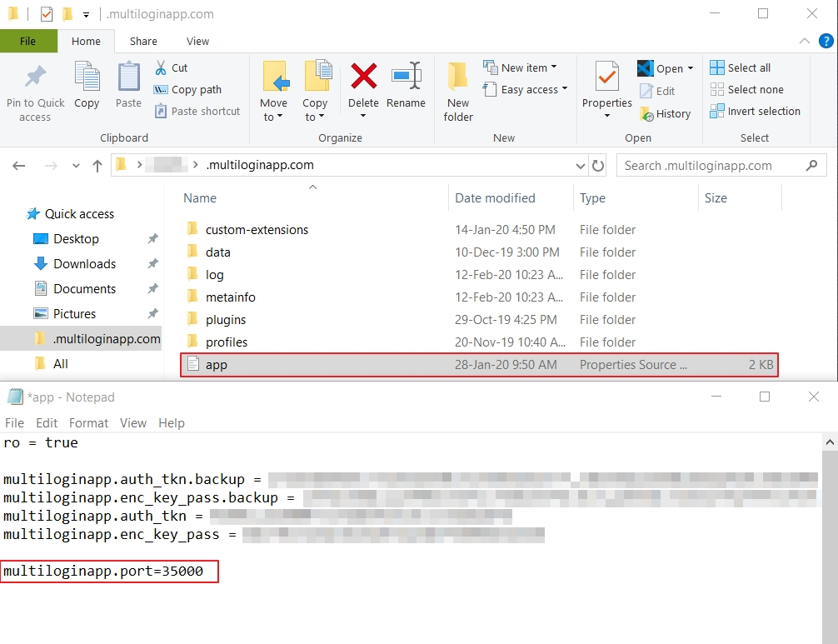The width and height of the screenshot is (838, 644).
Task: Open Pictures in Quick access
Action: [74, 314]
